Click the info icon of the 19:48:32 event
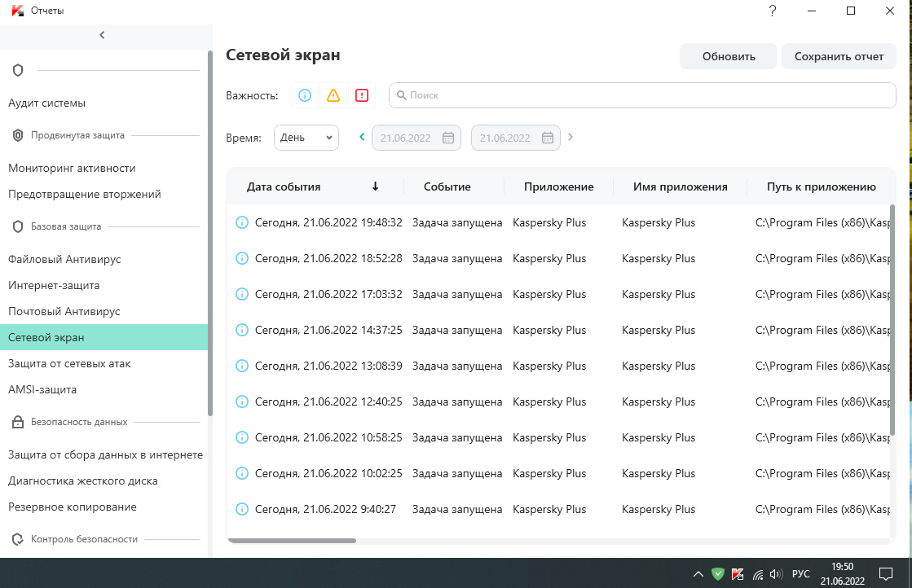912x588 pixels. pos(242,222)
